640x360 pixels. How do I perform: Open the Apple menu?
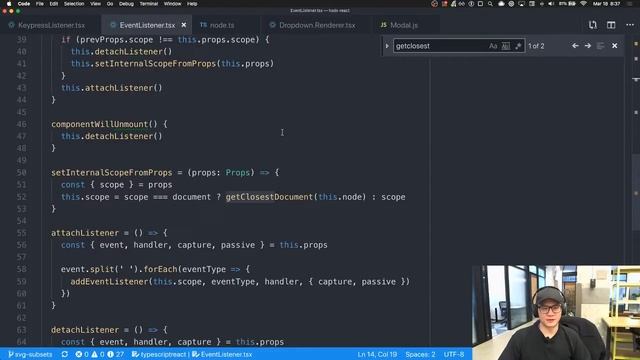point(9,4)
